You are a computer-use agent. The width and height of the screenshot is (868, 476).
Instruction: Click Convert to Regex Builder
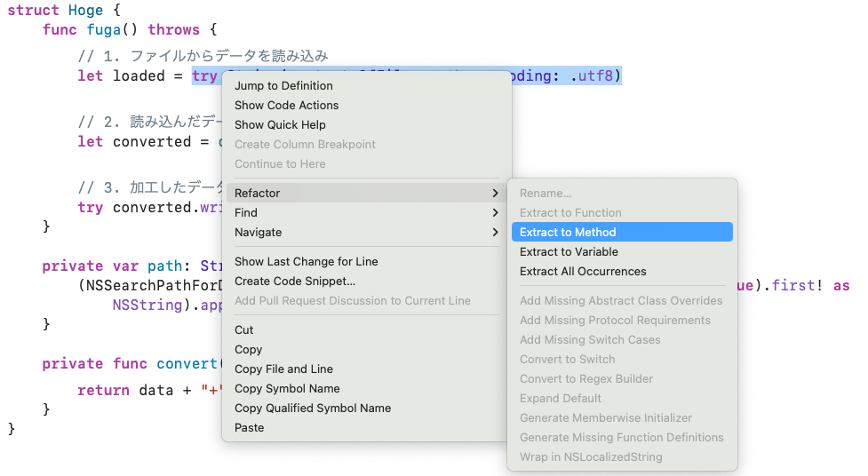pos(622,378)
